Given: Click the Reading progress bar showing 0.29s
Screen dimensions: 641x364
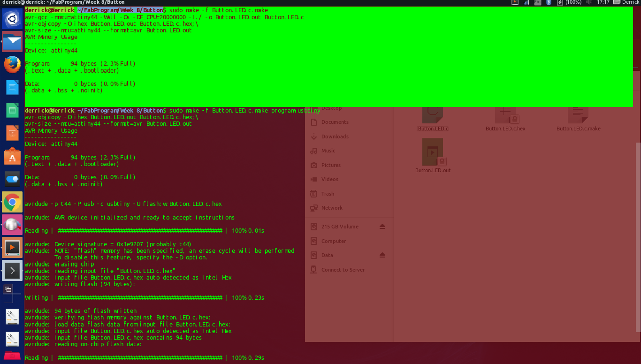Looking at the screenshot, I should coord(140,358).
